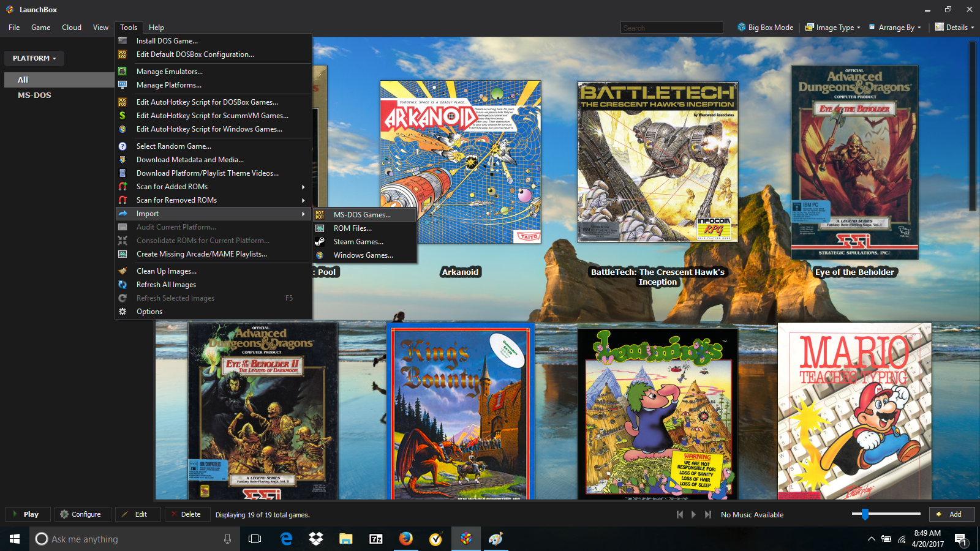Show hidden system tray icons

coord(871,539)
